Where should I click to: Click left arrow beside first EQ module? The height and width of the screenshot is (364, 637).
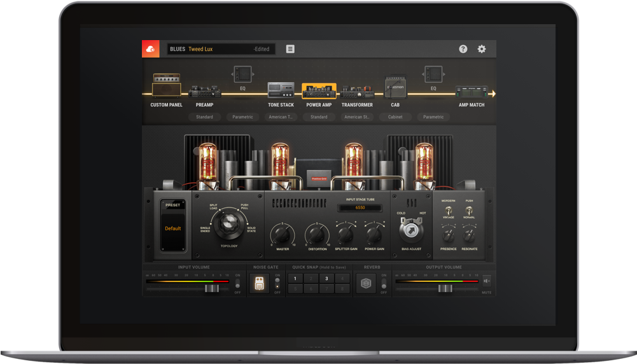point(232,74)
